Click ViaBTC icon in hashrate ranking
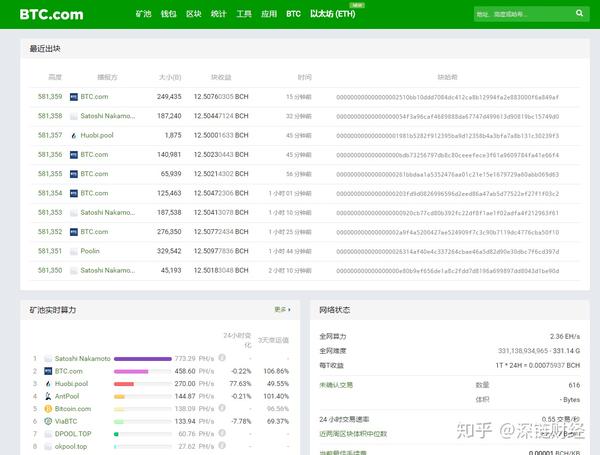The image size is (600, 455). pos(48,421)
